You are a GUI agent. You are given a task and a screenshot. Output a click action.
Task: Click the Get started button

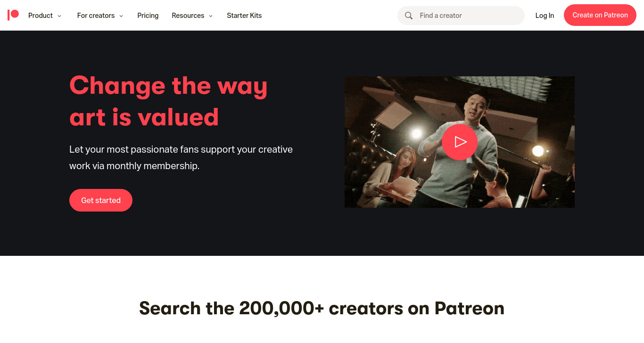(x=101, y=200)
